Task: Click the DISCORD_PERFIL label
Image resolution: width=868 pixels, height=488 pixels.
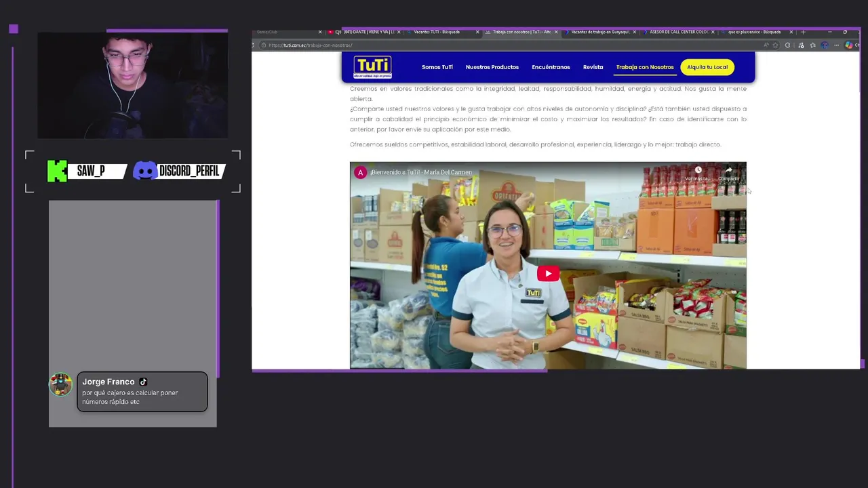Action: [189, 171]
